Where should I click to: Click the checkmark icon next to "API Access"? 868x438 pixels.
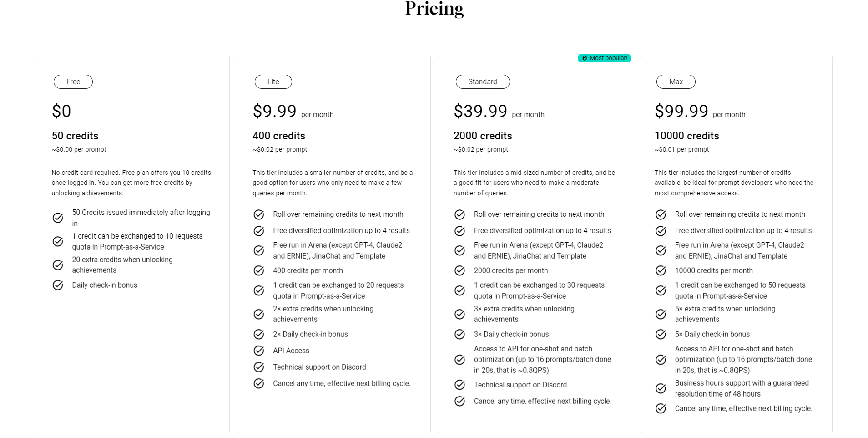coord(259,351)
